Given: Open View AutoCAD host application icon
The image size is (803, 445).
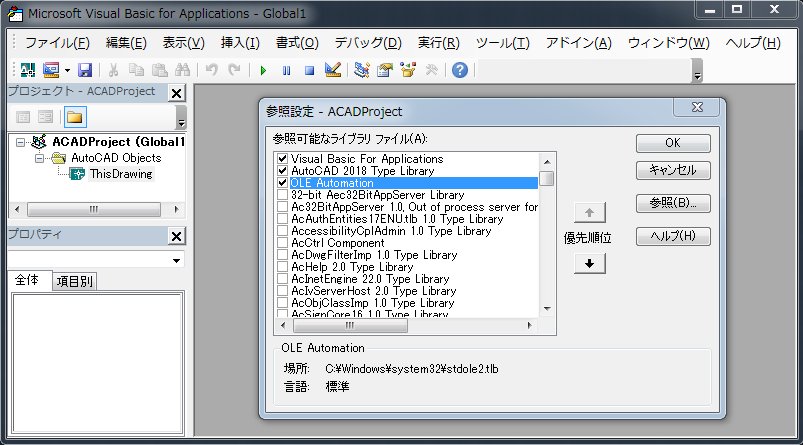Looking at the screenshot, I should [x=28, y=70].
